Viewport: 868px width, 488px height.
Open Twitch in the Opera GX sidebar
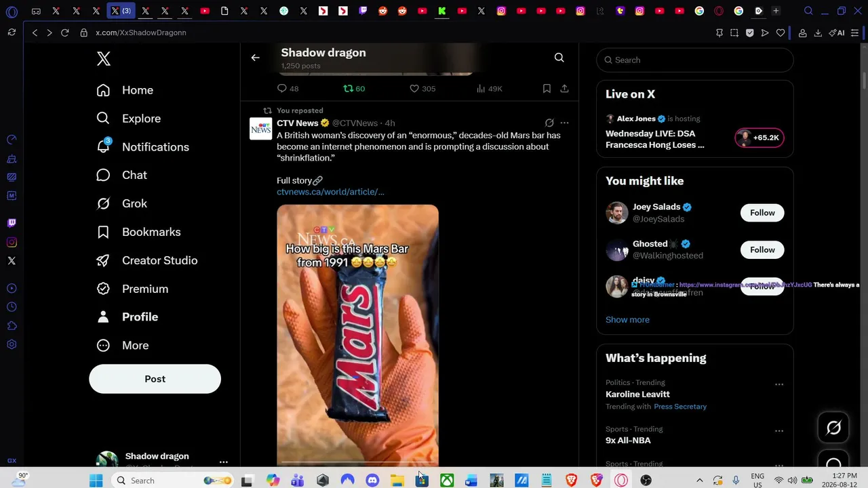(x=12, y=222)
